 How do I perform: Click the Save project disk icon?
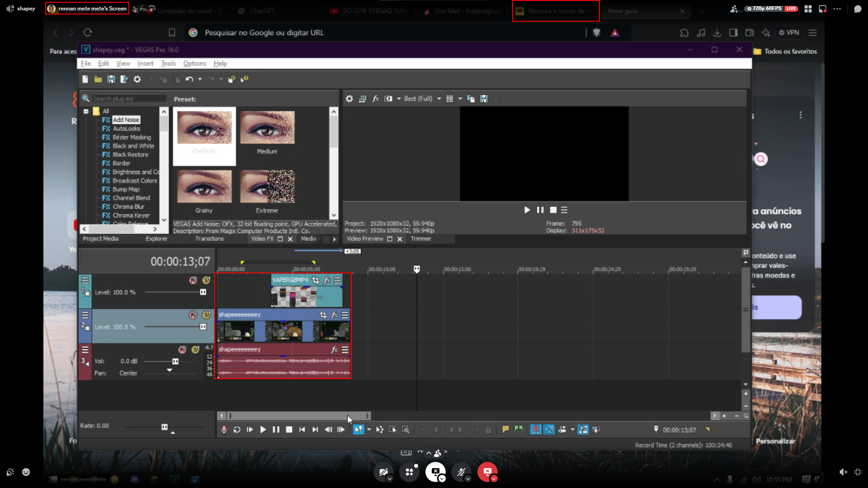click(111, 79)
